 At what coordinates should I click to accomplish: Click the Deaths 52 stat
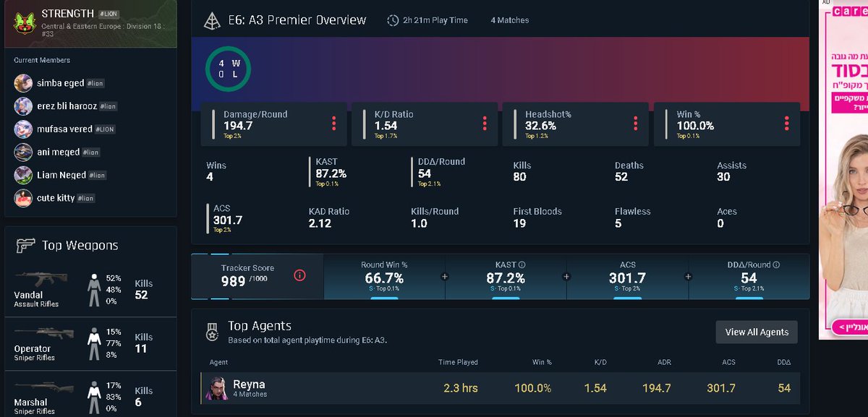click(x=629, y=171)
